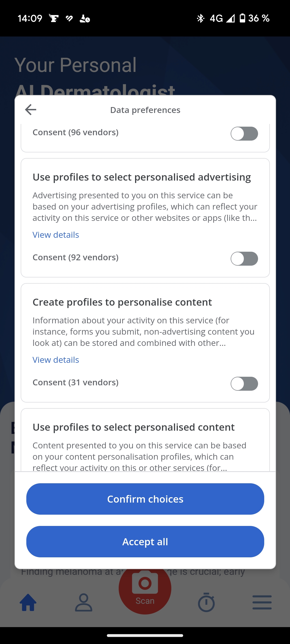Image resolution: width=290 pixels, height=644 pixels.
Task: Toggle Consent (92 vendors) for personalised advertising
Action: (x=244, y=259)
